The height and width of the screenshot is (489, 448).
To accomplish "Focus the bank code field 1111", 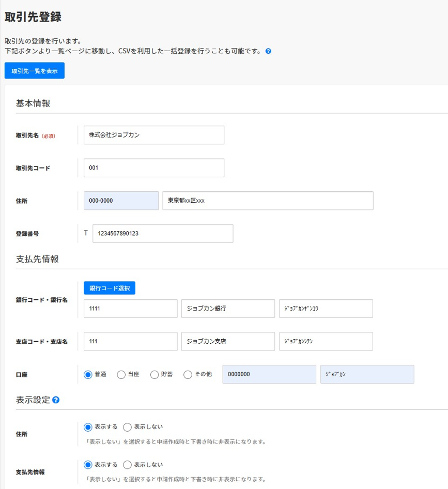I will tap(131, 309).
